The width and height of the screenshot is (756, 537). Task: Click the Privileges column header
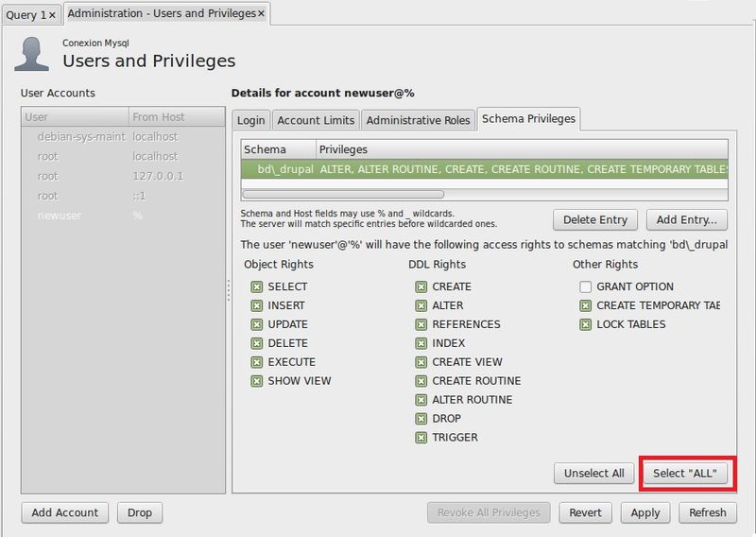point(523,149)
